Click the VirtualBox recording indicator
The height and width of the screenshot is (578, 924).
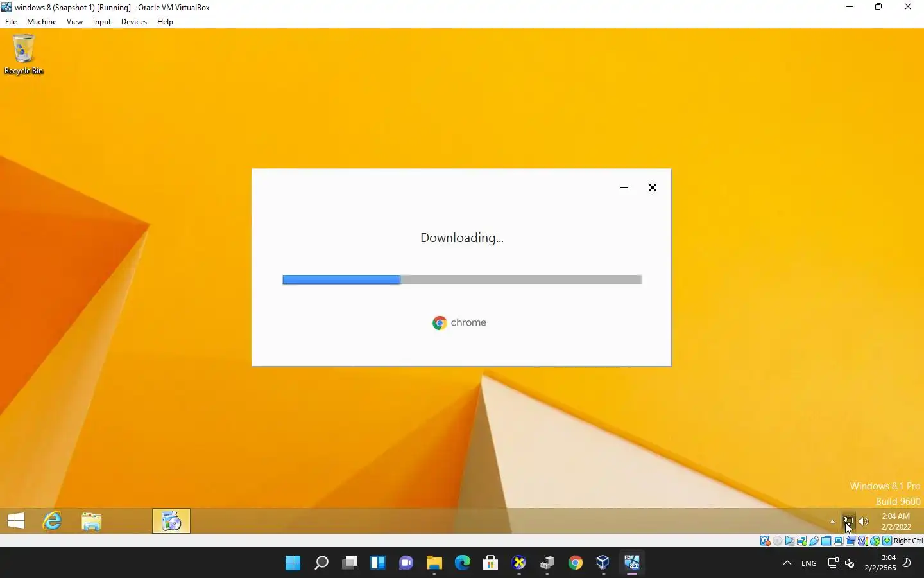pyautogui.click(x=850, y=541)
